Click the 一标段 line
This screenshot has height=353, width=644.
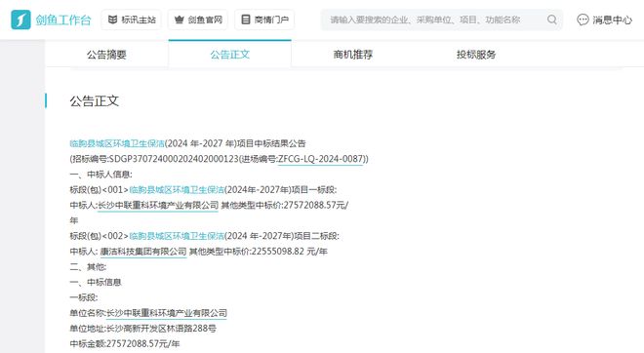tap(84, 297)
